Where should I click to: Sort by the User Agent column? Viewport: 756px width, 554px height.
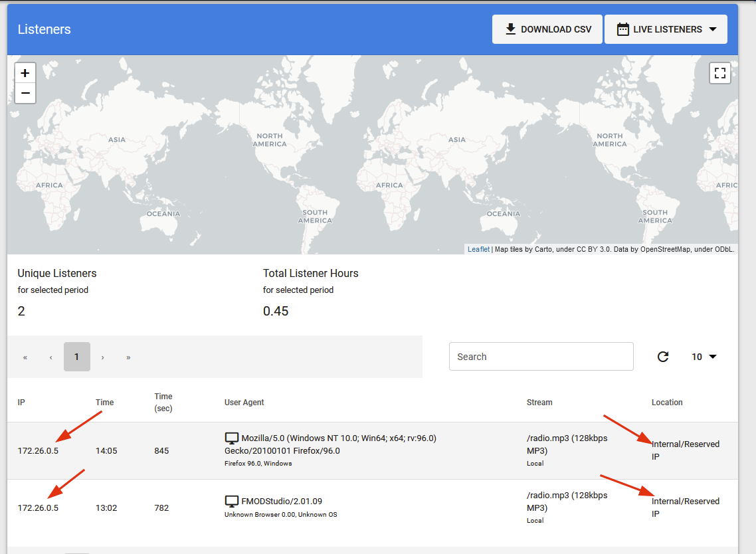tap(244, 402)
